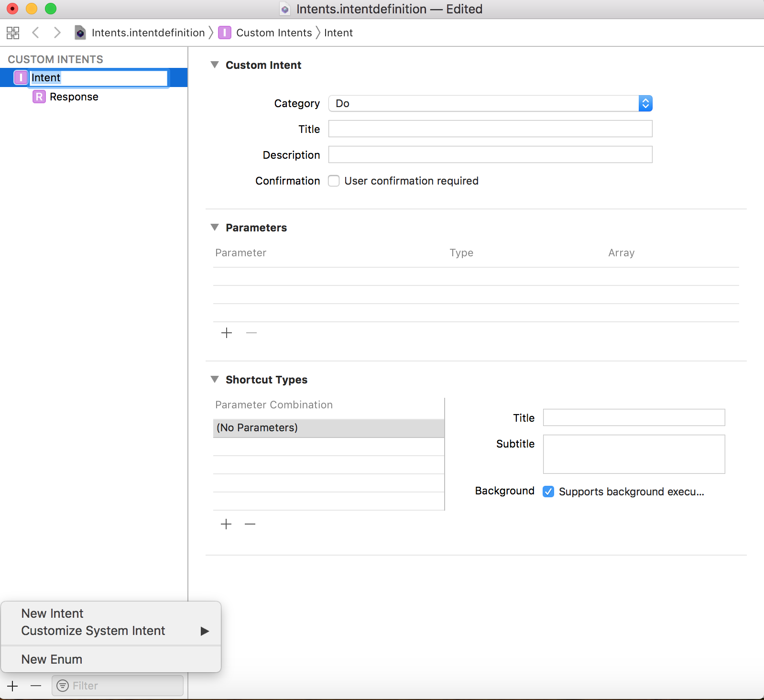Add a new parameter with plus button

click(227, 333)
